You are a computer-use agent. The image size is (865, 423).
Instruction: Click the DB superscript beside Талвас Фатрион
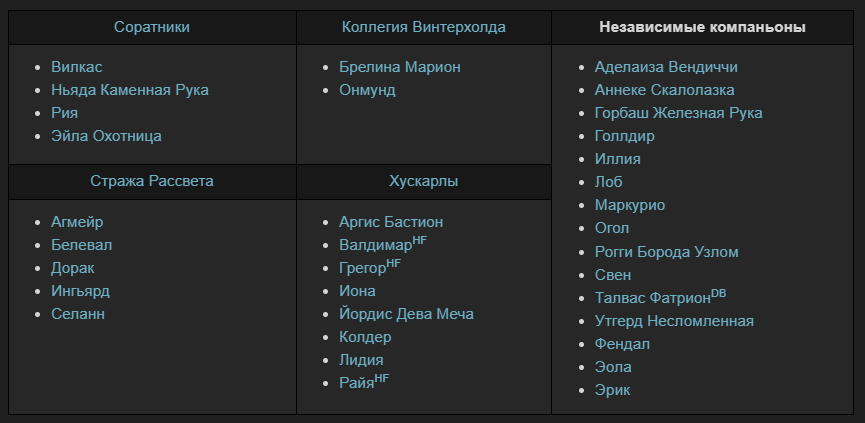(x=718, y=293)
